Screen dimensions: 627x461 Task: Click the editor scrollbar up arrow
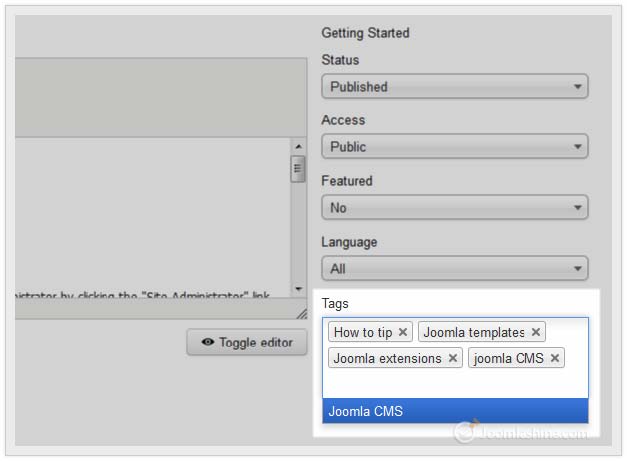(298, 146)
